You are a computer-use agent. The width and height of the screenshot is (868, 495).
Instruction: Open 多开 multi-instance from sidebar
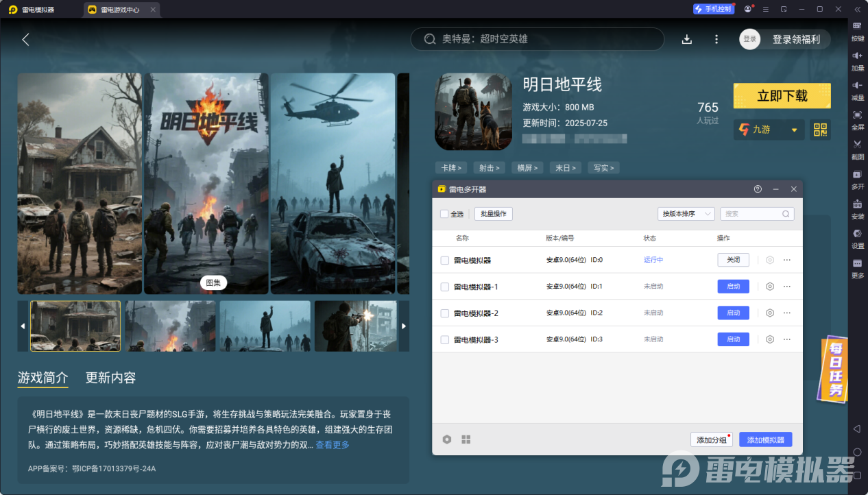pos(858,178)
